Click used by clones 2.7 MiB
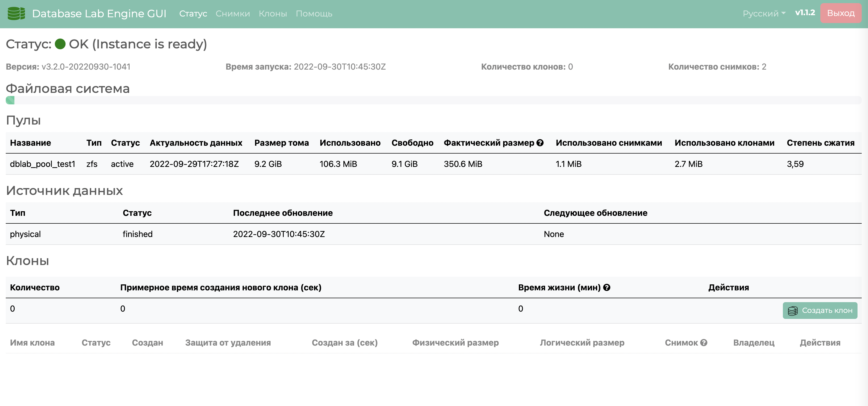 tap(688, 164)
